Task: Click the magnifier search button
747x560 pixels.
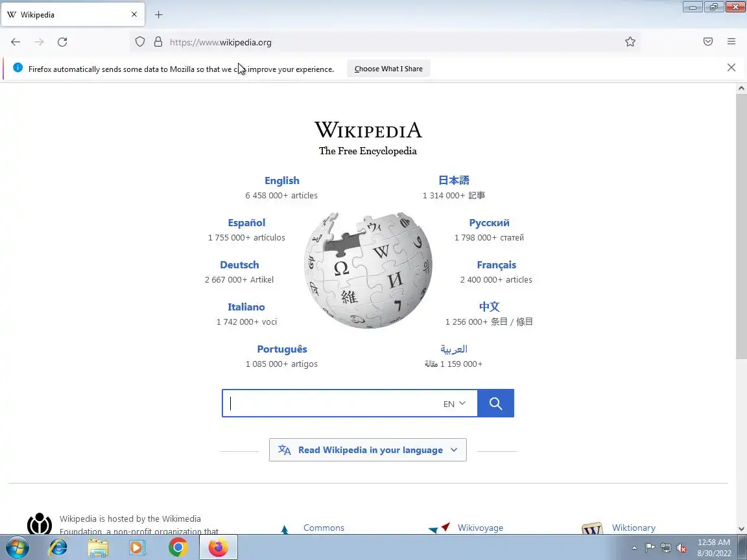Action: coord(495,403)
